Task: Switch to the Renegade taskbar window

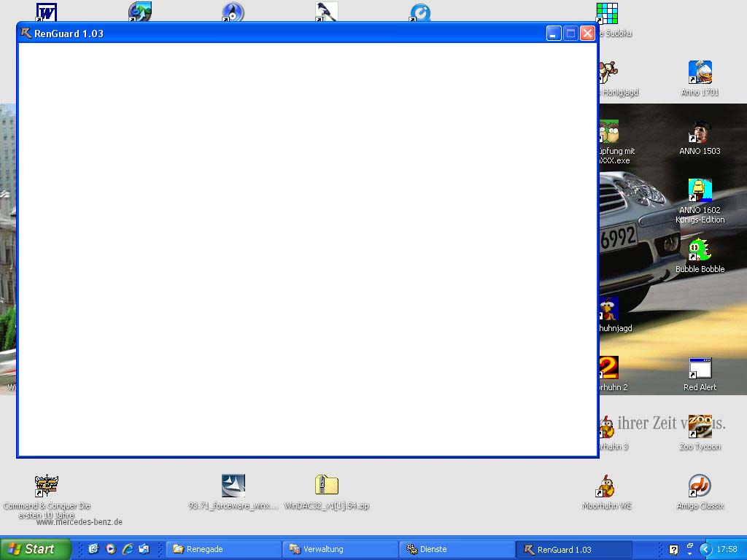Action: click(223, 549)
